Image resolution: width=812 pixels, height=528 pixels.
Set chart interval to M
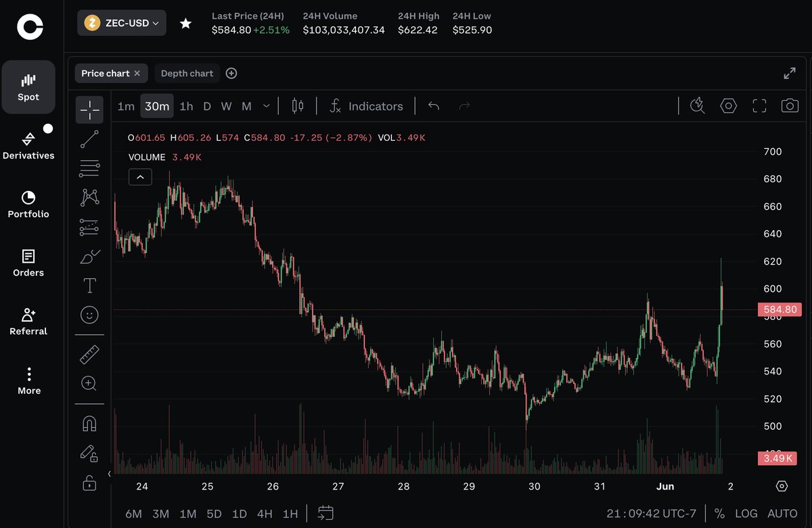coord(246,106)
